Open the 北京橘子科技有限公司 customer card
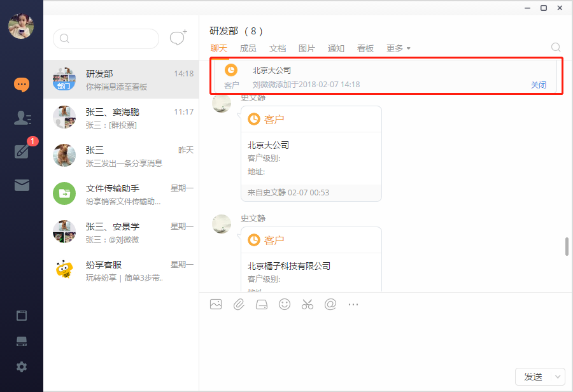This screenshot has height=392, width=573. click(x=311, y=259)
